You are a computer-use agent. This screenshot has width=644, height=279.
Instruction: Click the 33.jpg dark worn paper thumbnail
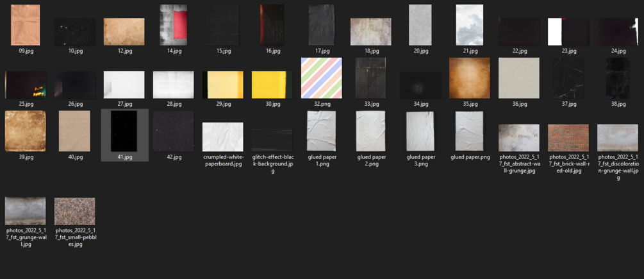tap(371, 78)
